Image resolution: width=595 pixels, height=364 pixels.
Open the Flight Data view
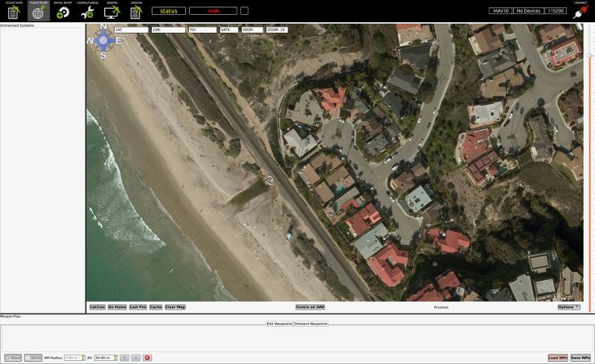(13, 11)
